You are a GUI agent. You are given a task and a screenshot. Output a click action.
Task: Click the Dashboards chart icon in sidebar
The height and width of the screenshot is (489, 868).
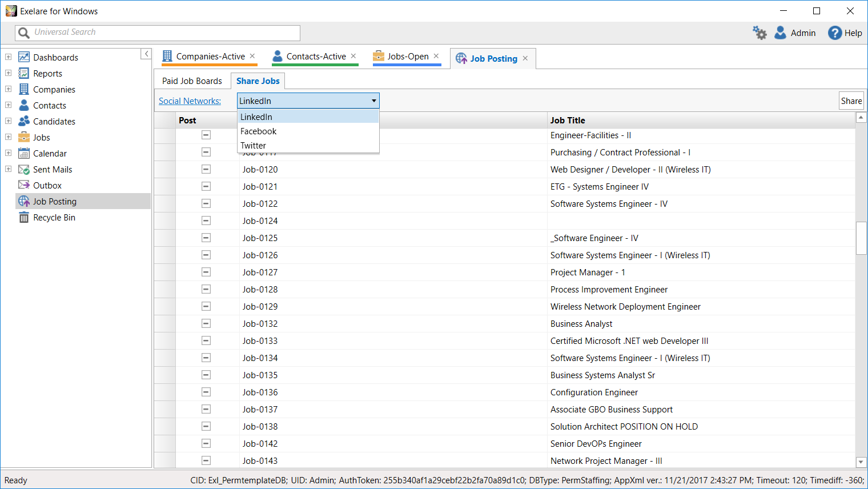click(x=24, y=57)
